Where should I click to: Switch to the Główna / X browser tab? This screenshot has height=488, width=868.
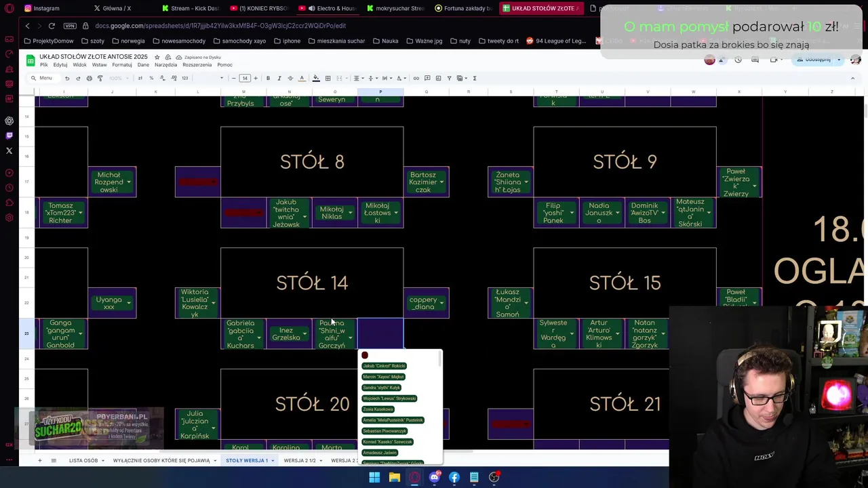click(113, 8)
